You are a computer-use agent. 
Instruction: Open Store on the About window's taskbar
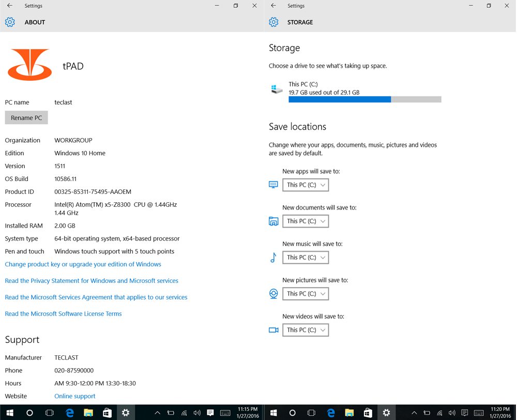click(x=107, y=413)
